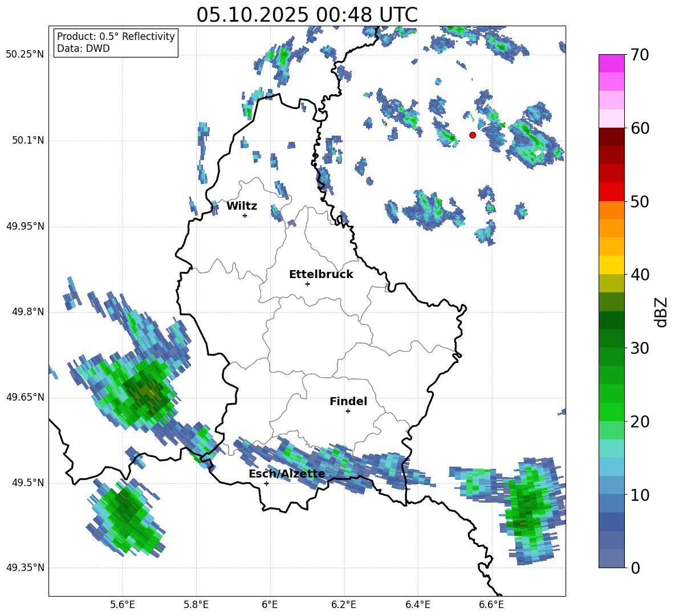Click the 49.95°N latitude label

[x=25, y=226]
